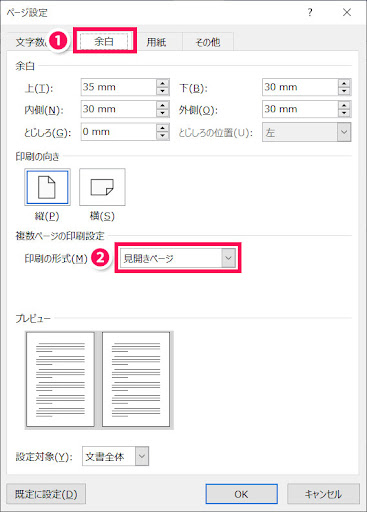Decrease the 内側(N) margin with down arrow
The width and height of the screenshot is (367, 512).
click(x=162, y=113)
